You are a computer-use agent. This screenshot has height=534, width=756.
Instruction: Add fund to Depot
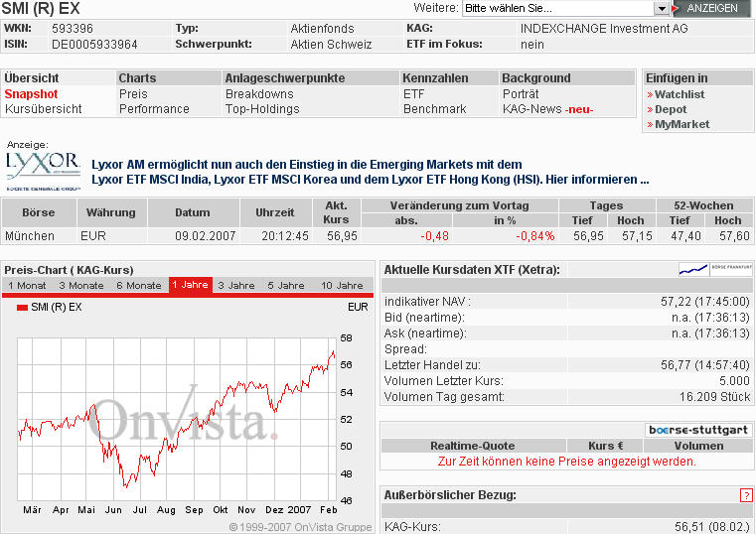pyautogui.click(x=671, y=109)
